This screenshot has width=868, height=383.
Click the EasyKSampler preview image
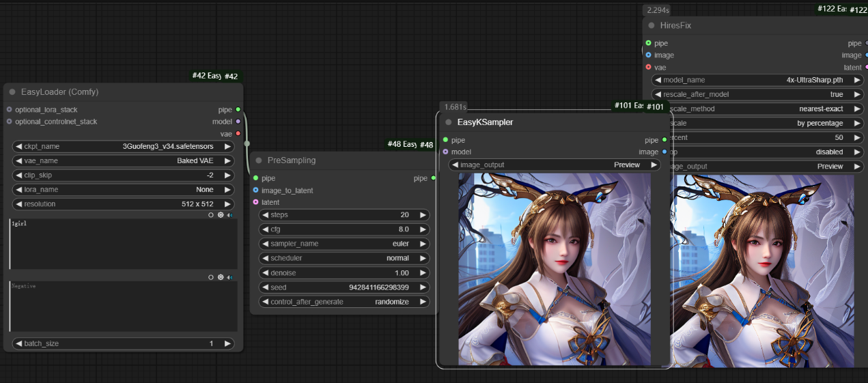tap(554, 268)
